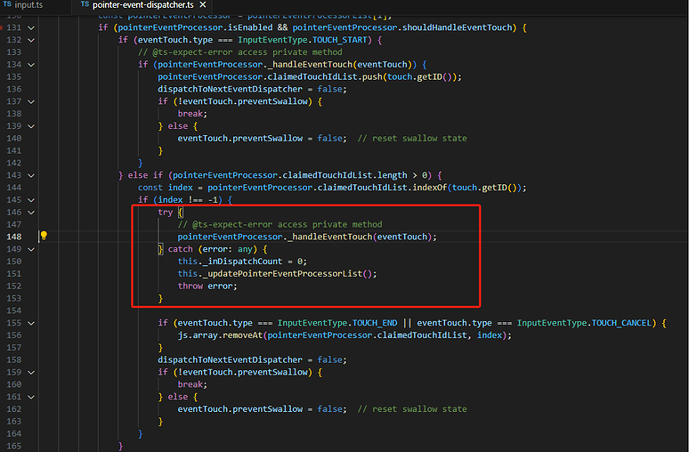Viewport: 690px width, 452px height.
Task: Click 'TOUCH_START' on line 132
Action: coord(340,40)
